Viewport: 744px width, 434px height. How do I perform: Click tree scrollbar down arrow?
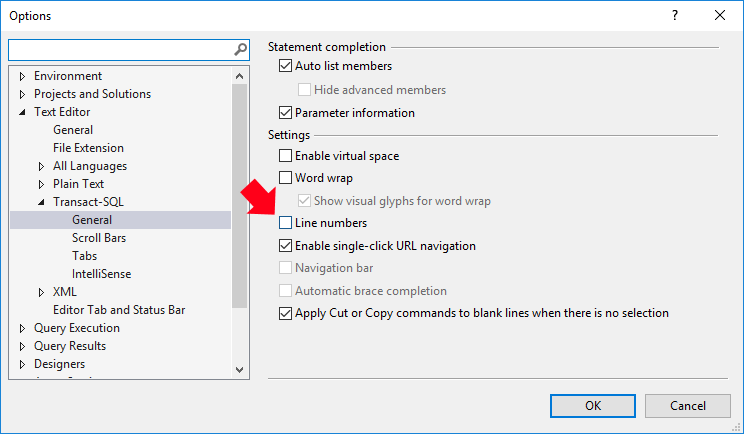click(x=240, y=369)
